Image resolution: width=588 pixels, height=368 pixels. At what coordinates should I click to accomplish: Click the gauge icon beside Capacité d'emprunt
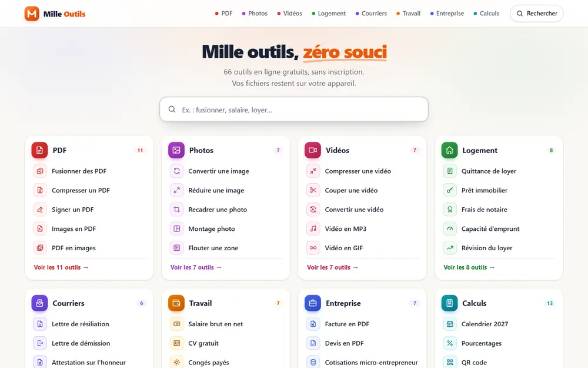point(450,228)
